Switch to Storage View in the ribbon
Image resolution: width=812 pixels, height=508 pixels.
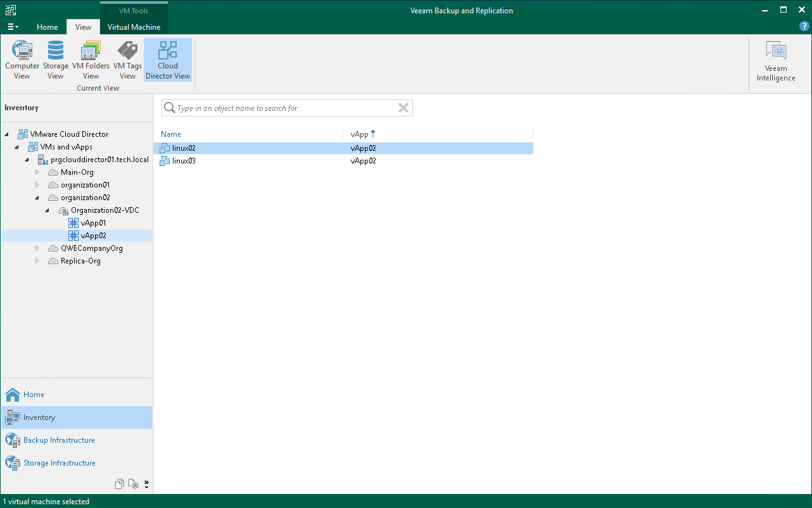56,60
